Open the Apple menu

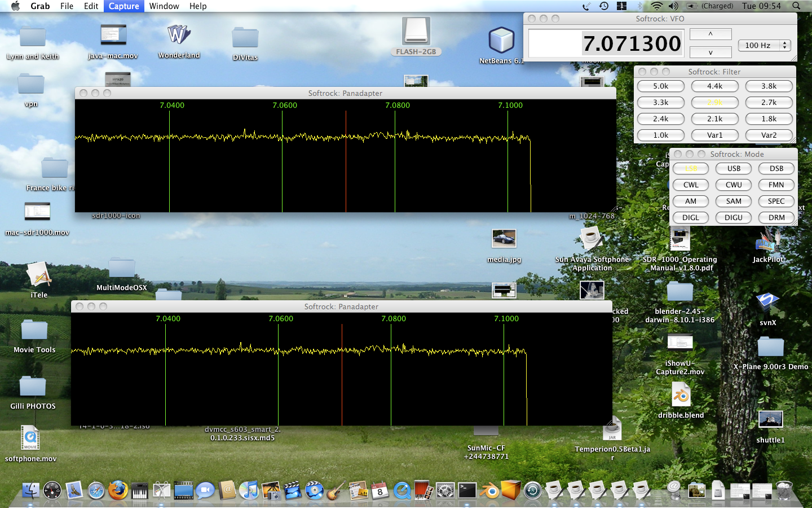coord(15,6)
